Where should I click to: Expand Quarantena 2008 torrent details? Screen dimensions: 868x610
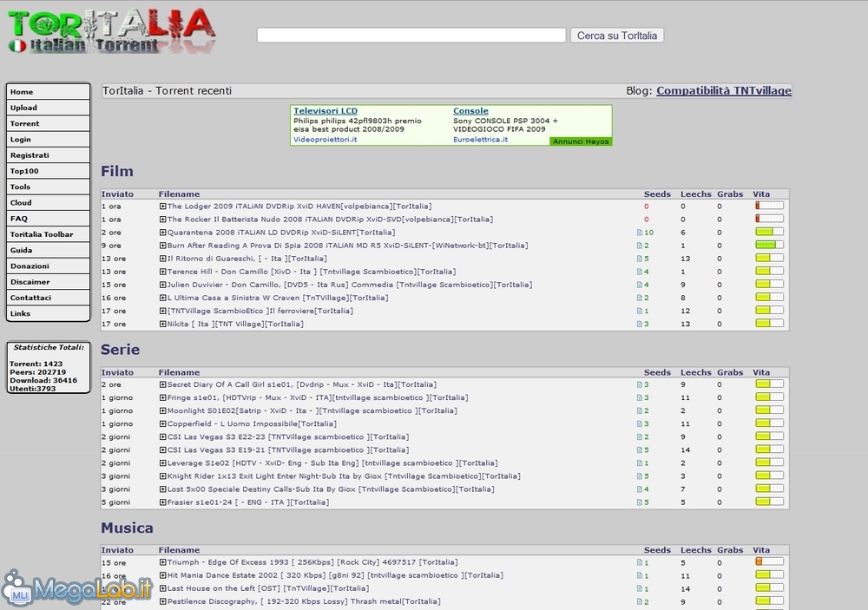pos(163,233)
